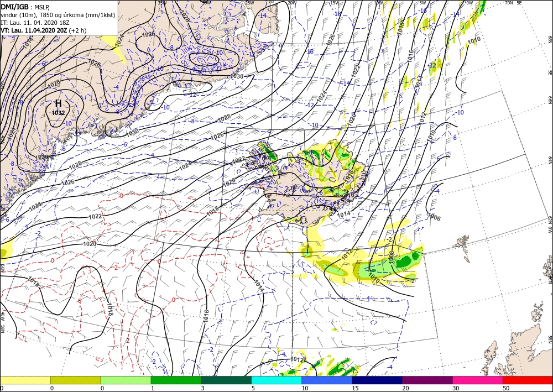The image size is (553, 392).
Task: Click the pale yellow swatch in the precipitation legend
Action: 25,380
